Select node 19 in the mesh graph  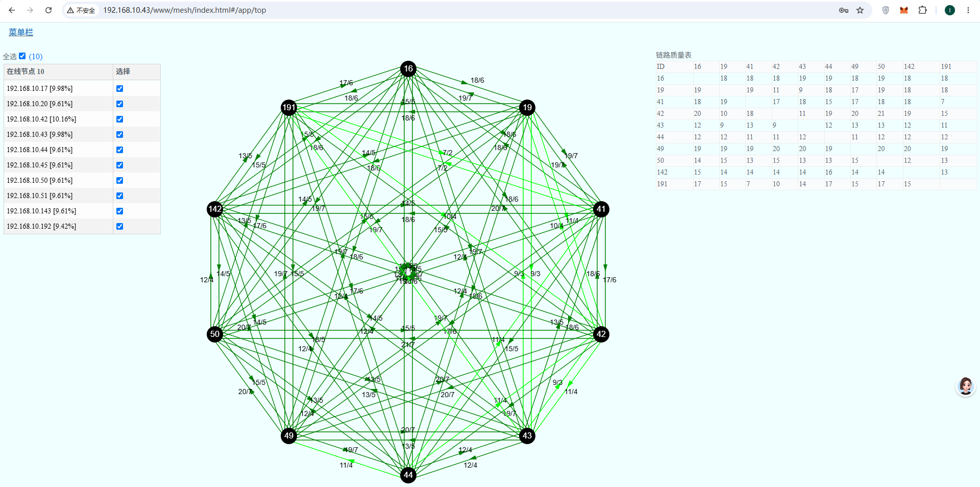click(527, 107)
